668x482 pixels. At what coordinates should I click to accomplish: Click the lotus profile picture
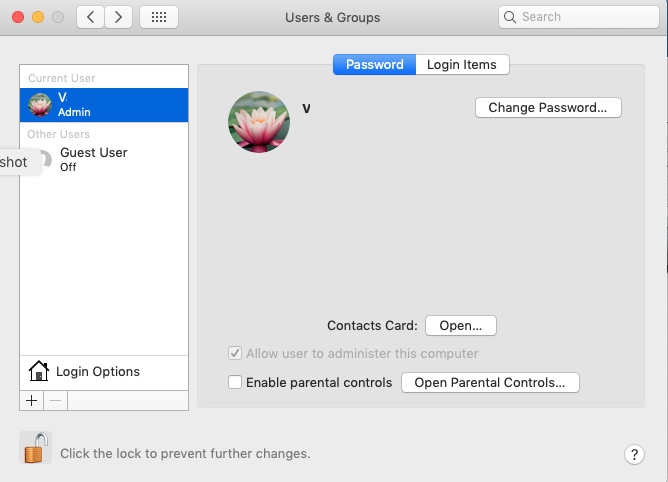pyautogui.click(x=259, y=122)
